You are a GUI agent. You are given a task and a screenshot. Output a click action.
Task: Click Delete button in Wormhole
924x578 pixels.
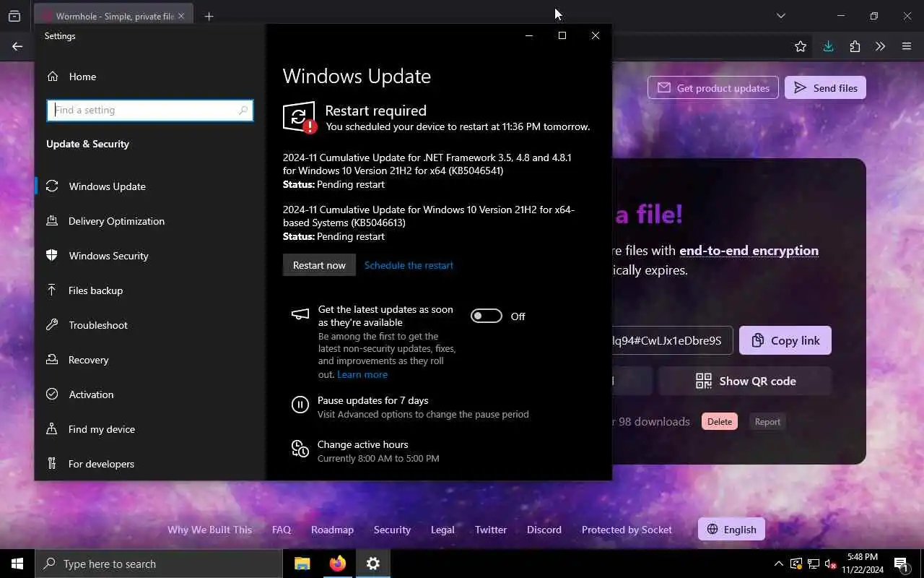click(720, 421)
